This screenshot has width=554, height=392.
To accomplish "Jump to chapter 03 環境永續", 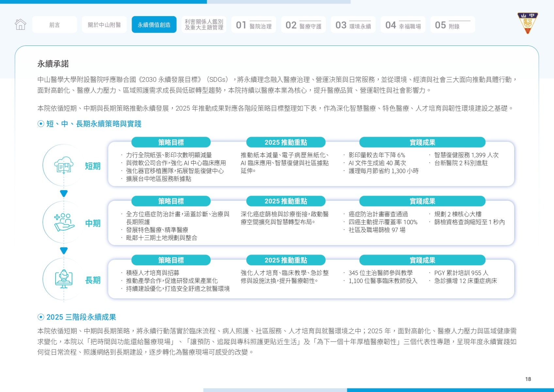I will pyautogui.click(x=353, y=24).
